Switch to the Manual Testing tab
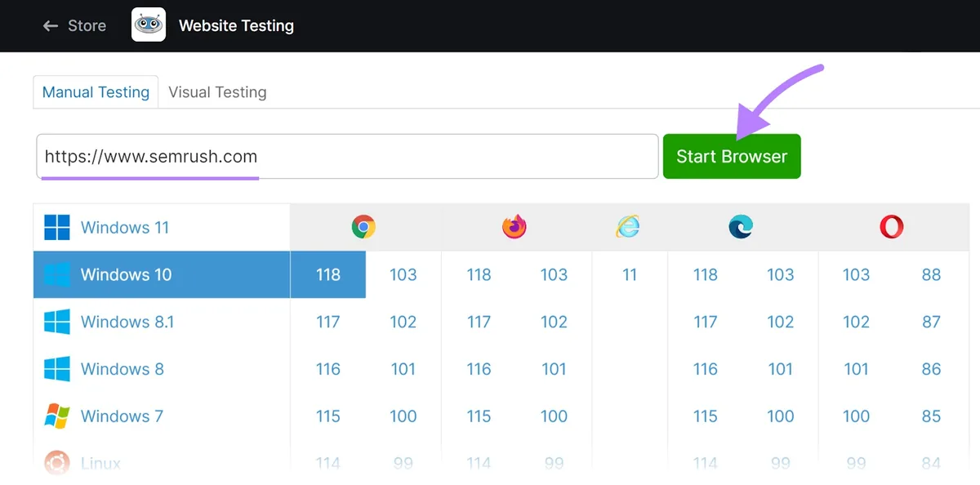980x485 pixels. click(x=96, y=92)
